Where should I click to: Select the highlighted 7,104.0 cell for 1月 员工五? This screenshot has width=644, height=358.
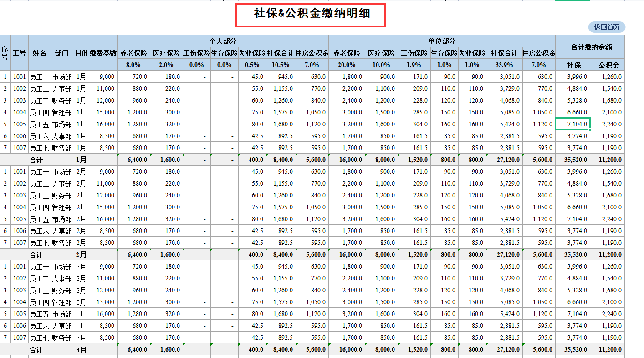pyautogui.click(x=572, y=124)
